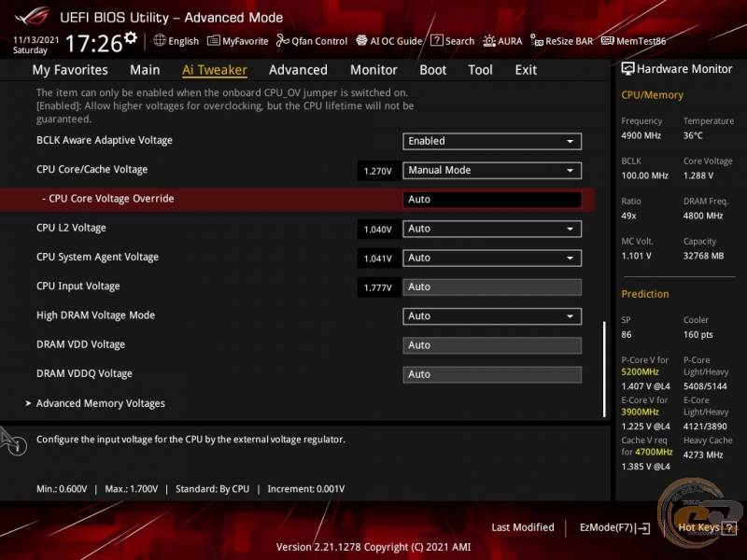Click the 32768 MB capacity reading
The width and height of the screenshot is (747, 560).
[704, 256]
